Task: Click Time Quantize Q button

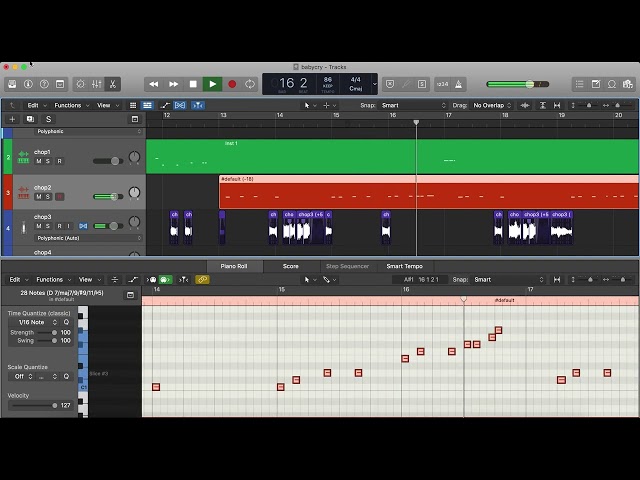Action: point(66,322)
